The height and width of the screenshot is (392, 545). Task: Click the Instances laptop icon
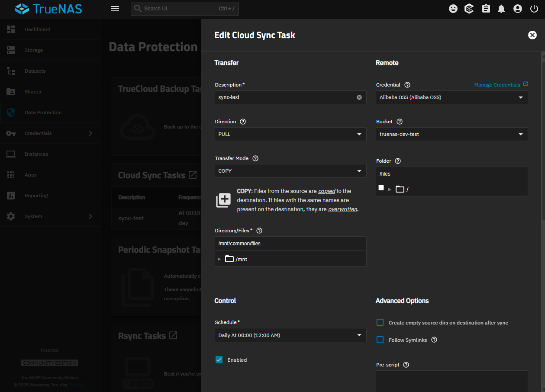11,154
